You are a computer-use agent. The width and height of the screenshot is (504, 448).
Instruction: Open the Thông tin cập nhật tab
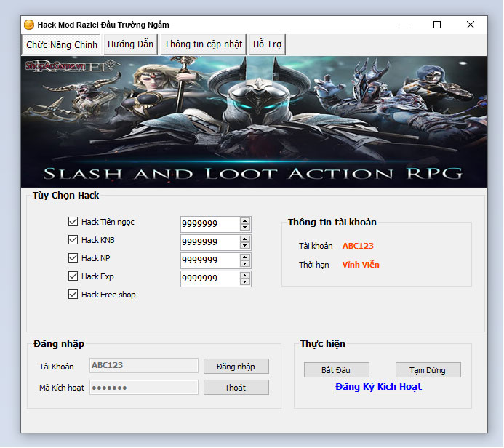click(203, 44)
